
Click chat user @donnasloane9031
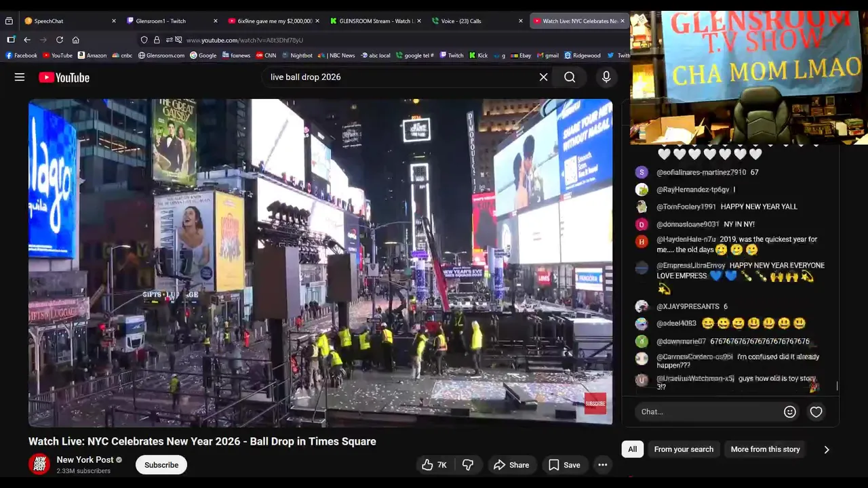tap(688, 224)
